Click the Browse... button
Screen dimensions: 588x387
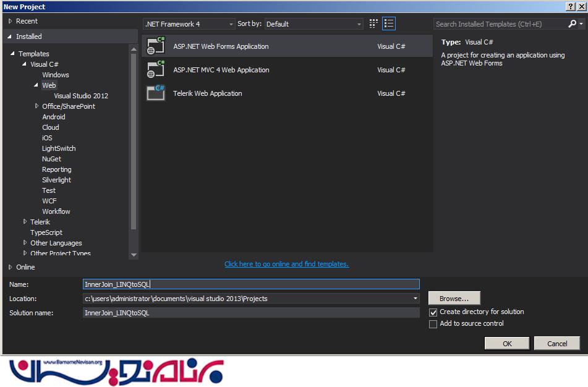click(454, 299)
